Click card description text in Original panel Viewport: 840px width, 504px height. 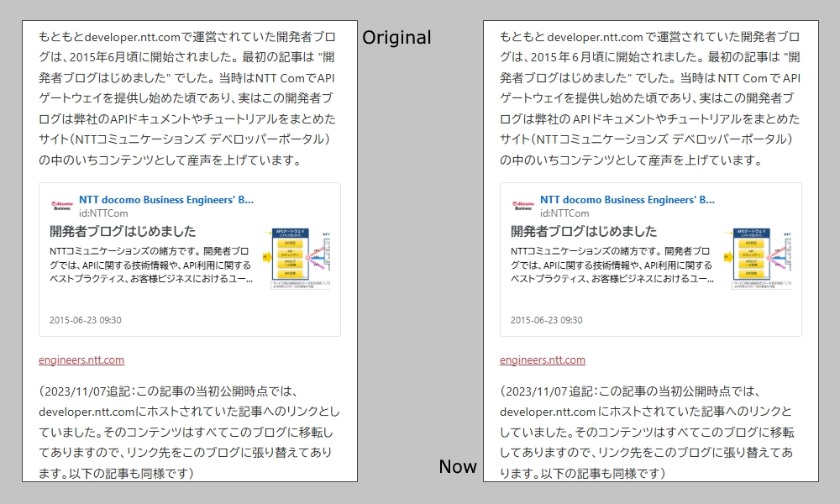point(151,265)
